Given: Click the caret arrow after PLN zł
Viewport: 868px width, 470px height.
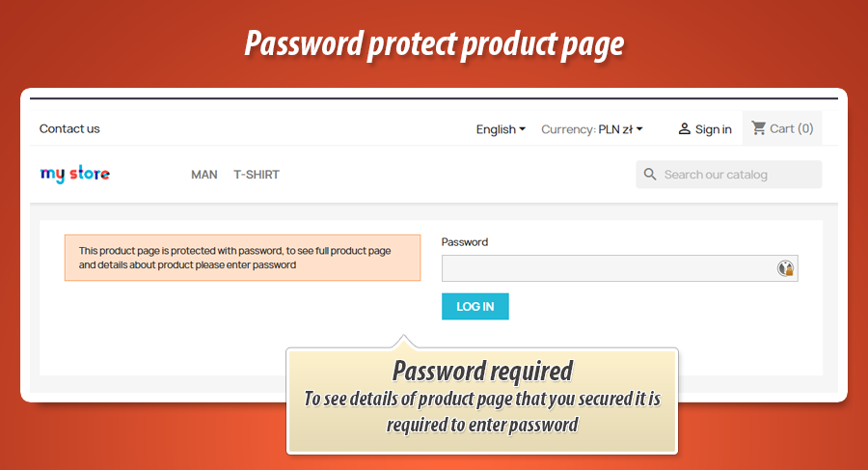Looking at the screenshot, I should [x=639, y=129].
